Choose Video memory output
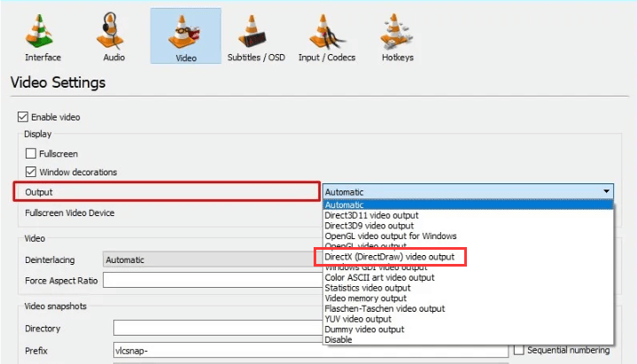637x364 pixels. pyautogui.click(x=468, y=298)
